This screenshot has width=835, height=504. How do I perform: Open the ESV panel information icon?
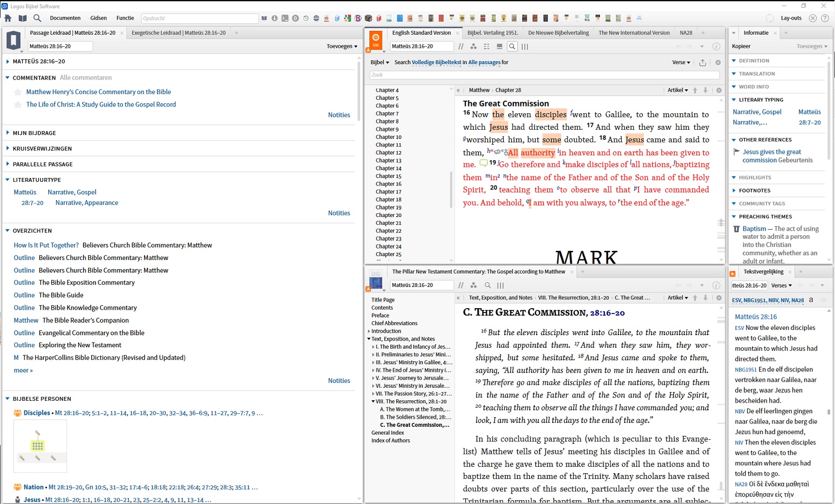click(x=716, y=46)
